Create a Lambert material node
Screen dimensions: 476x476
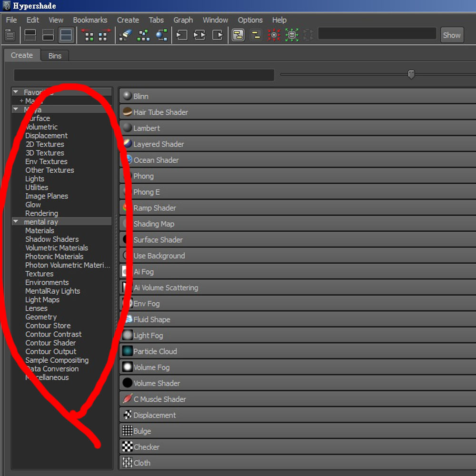(x=297, y=128)
